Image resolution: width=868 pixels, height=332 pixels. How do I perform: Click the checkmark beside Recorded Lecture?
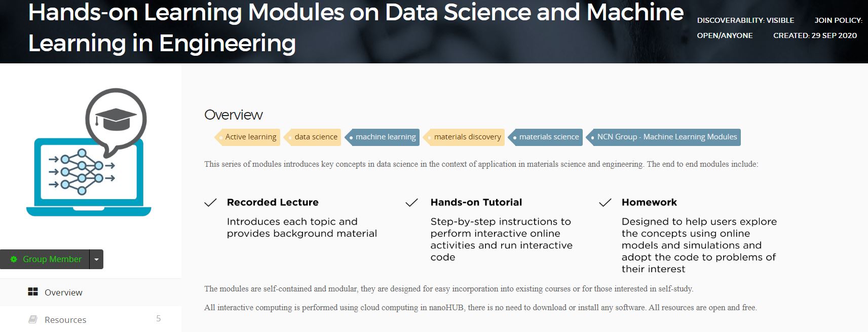click(210, 203)
